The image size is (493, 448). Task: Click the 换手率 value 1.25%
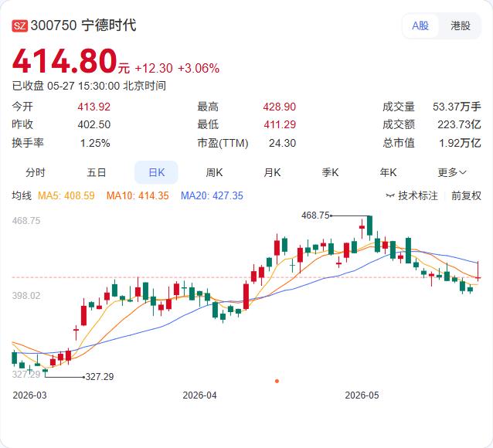(95, 144)
